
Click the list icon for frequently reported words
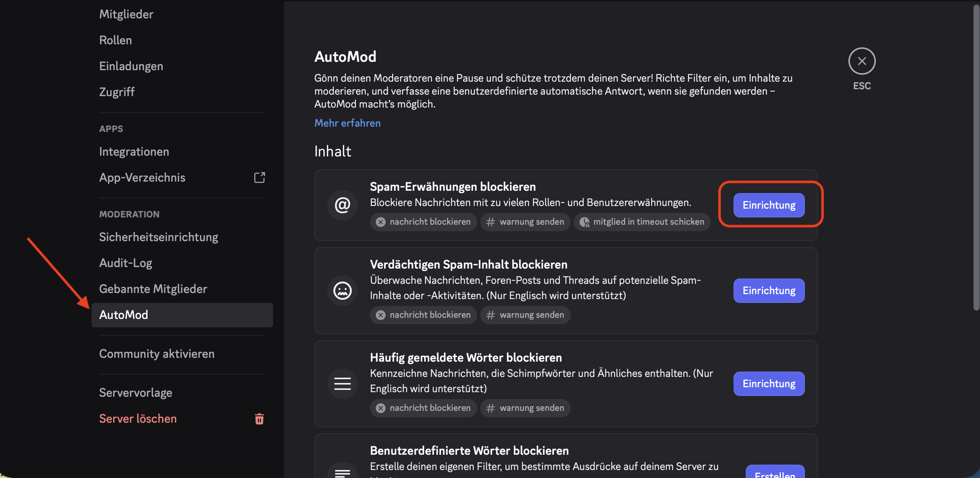342,384
